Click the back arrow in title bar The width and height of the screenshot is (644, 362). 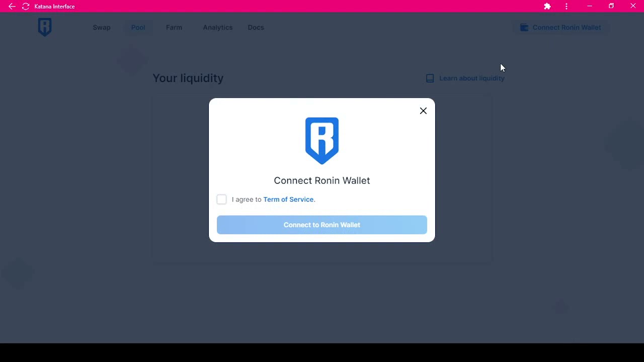coord(12,7)
